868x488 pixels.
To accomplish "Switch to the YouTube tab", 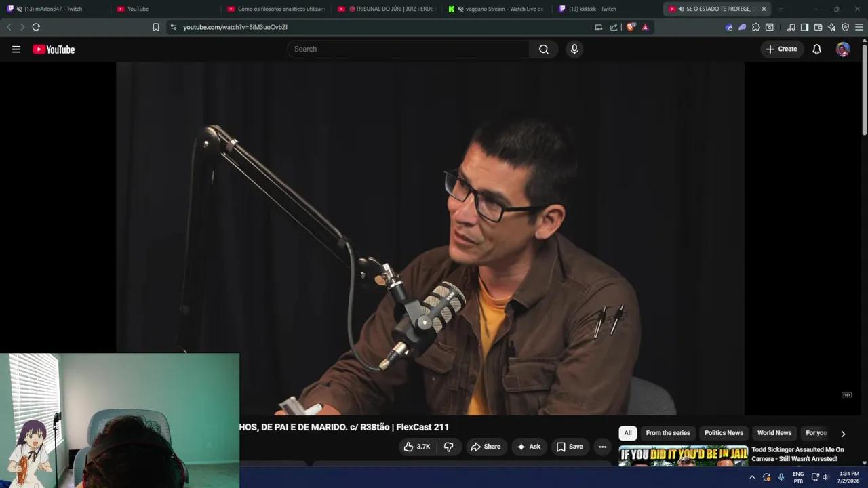I will pos(166,9).
